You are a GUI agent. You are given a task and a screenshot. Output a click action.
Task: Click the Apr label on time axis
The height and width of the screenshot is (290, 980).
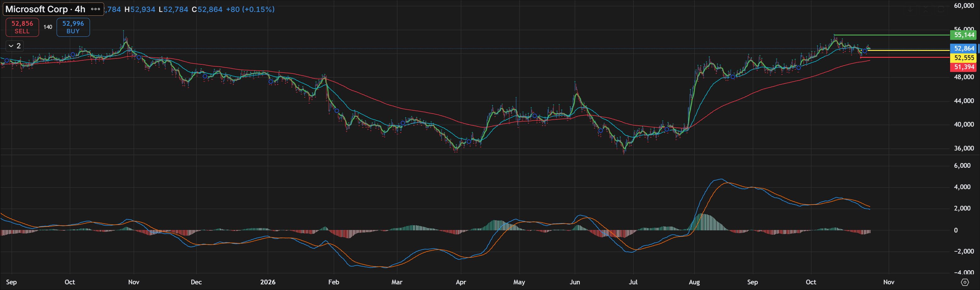tap(461, 282)
